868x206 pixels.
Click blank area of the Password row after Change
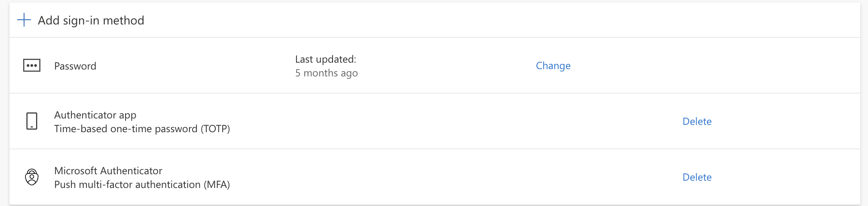pos(709,66)
